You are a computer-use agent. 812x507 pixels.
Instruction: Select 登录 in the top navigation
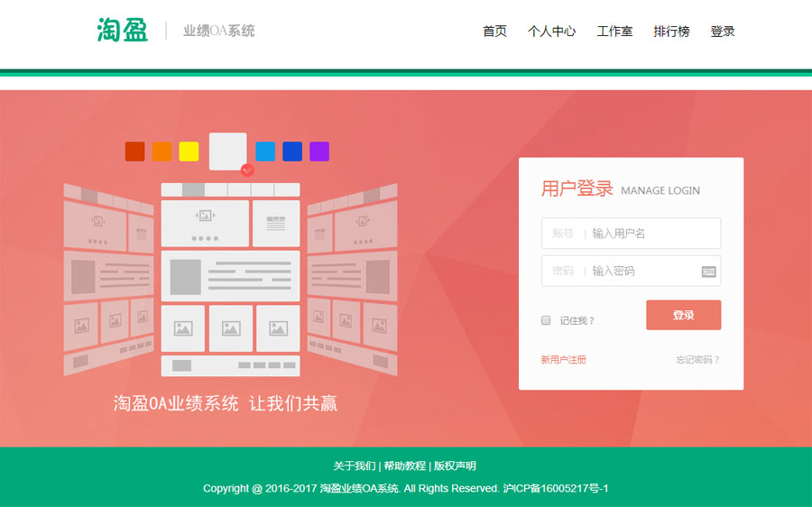point(723,31)
